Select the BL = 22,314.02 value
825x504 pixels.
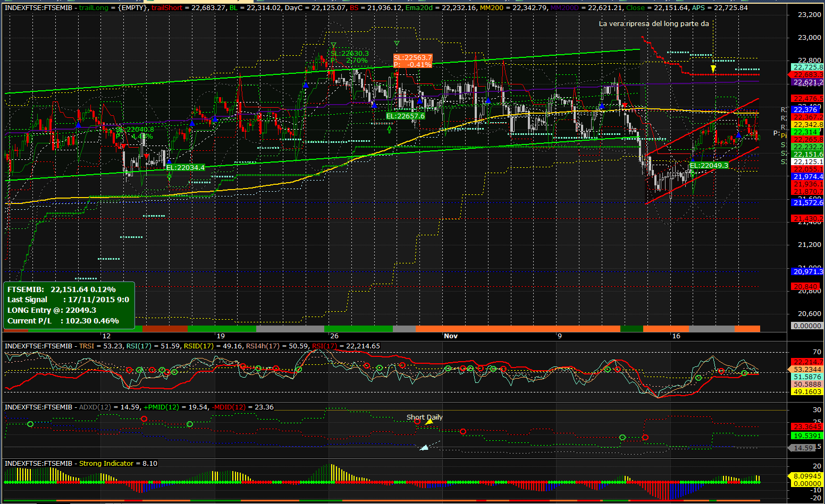tap(255, 8)
